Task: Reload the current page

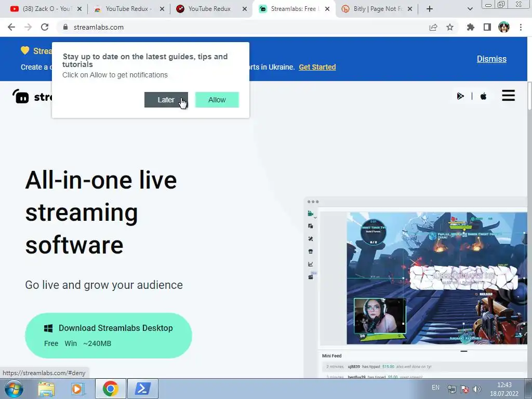Action: 45,27
